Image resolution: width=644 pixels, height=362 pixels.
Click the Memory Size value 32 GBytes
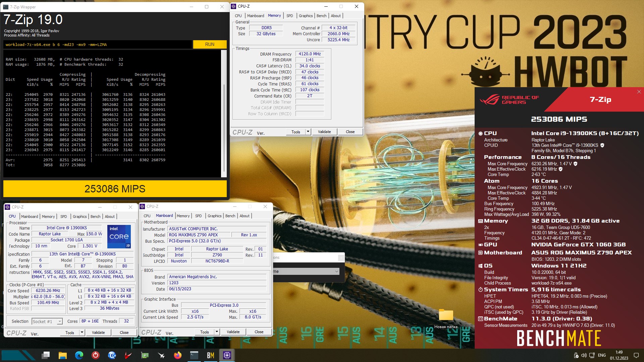tap(266, 34)
